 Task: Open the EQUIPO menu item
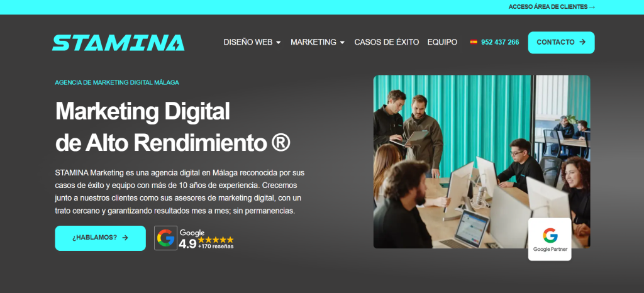442,42
